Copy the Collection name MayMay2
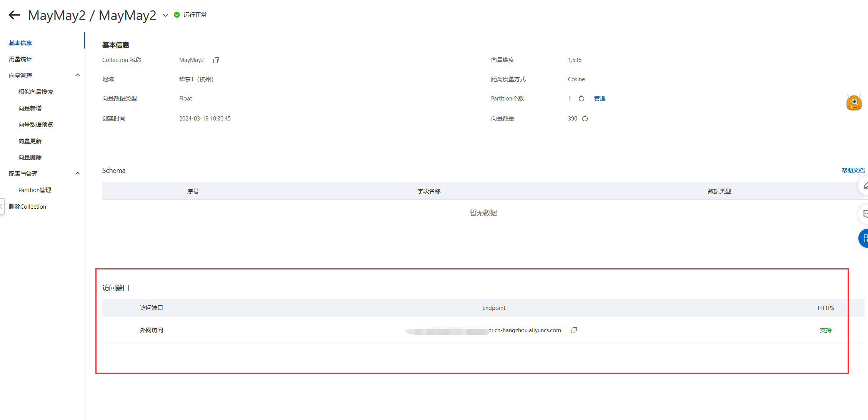This screenshot has height=420, width=868. [216, 60]
